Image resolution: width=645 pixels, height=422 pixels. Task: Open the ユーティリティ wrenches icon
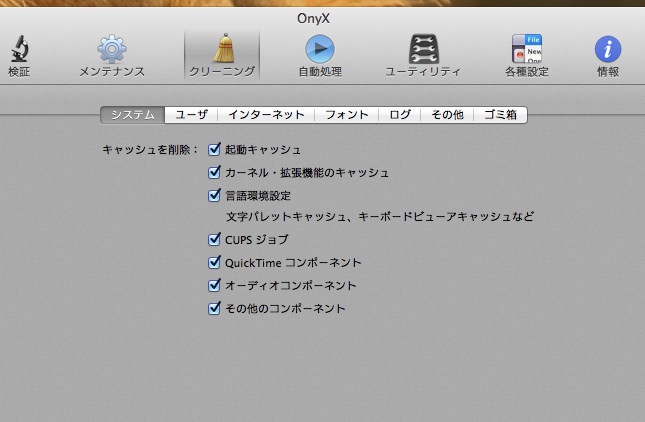click(x=423, y=49)
